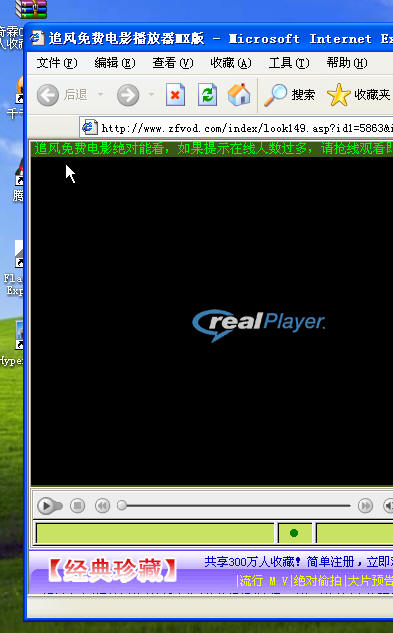The width and height of the screenshot is (393, 633).
Task: Click the 经典珍藏 banner link
Action: tap(113, 570)
